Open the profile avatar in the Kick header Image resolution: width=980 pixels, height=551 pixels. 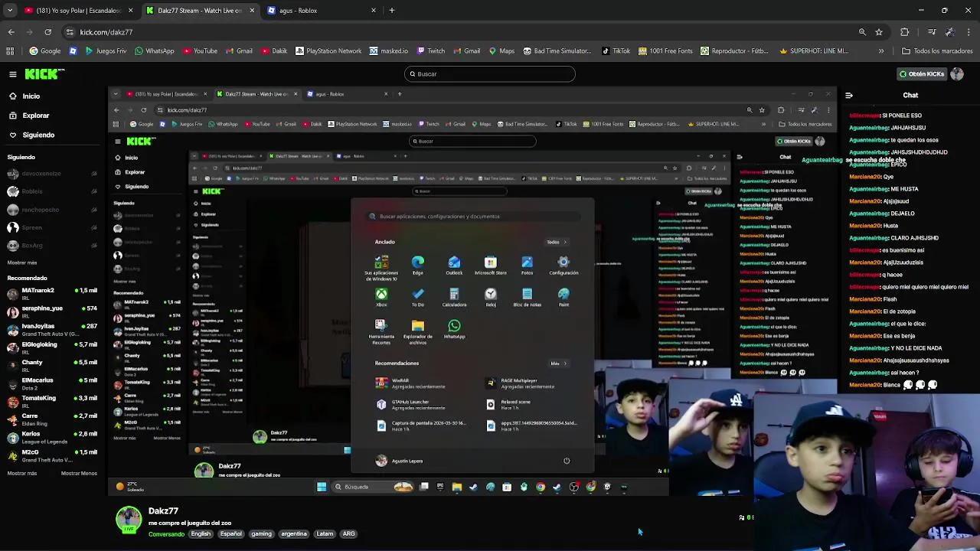tap(957, 74)
